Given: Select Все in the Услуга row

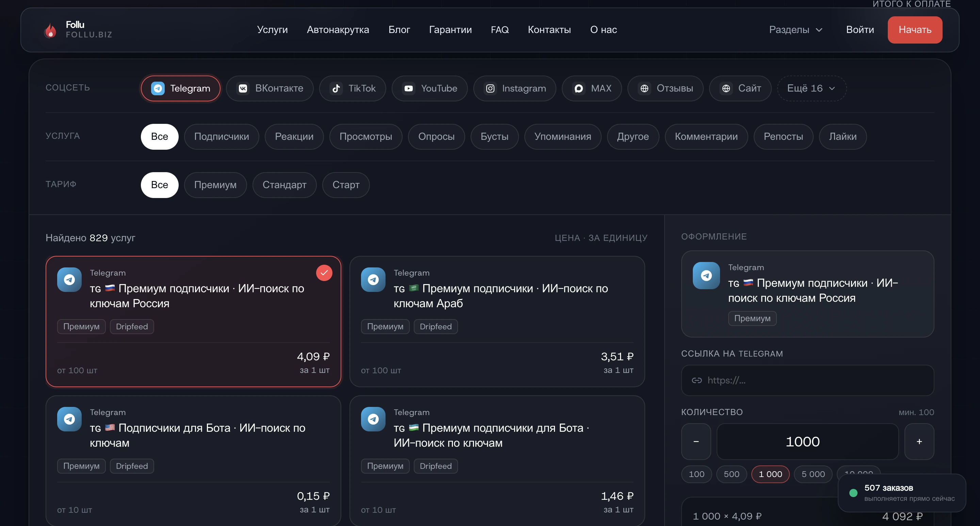Looking at the screenshot, I should [159, 136].
